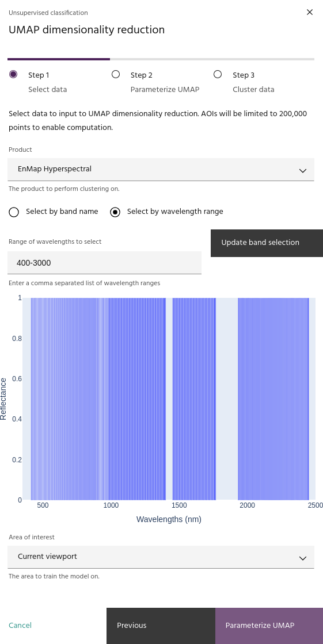The height and width of the screenshot is (644, 323).
Task: Click the Parameterize UMAP button
Action: [x=269, y=626]
